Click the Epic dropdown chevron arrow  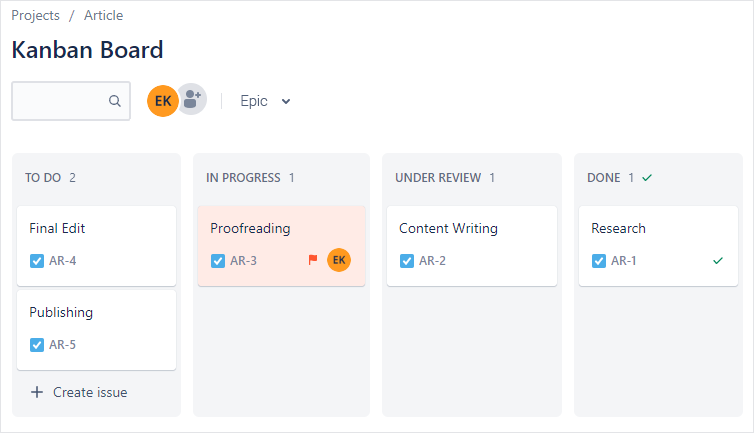(x=286, y=101)
